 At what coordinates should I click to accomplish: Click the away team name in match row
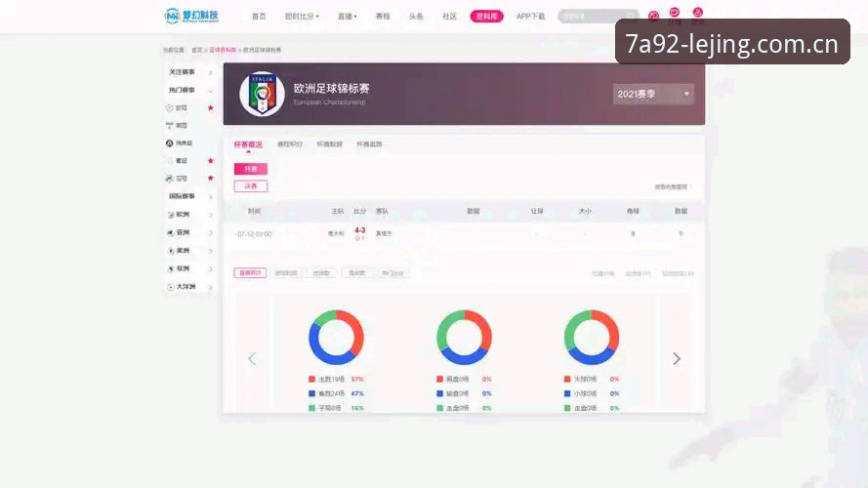[x=384, y=234]
